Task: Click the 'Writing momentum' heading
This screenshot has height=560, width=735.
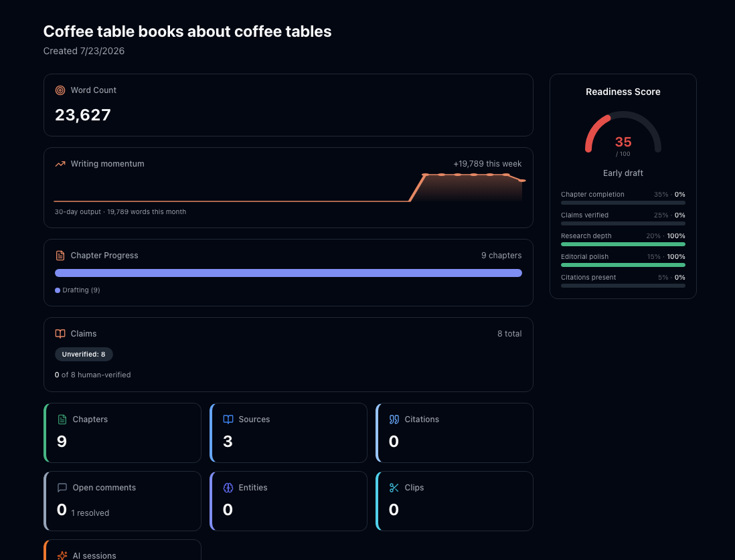Action: pos(107,164)
